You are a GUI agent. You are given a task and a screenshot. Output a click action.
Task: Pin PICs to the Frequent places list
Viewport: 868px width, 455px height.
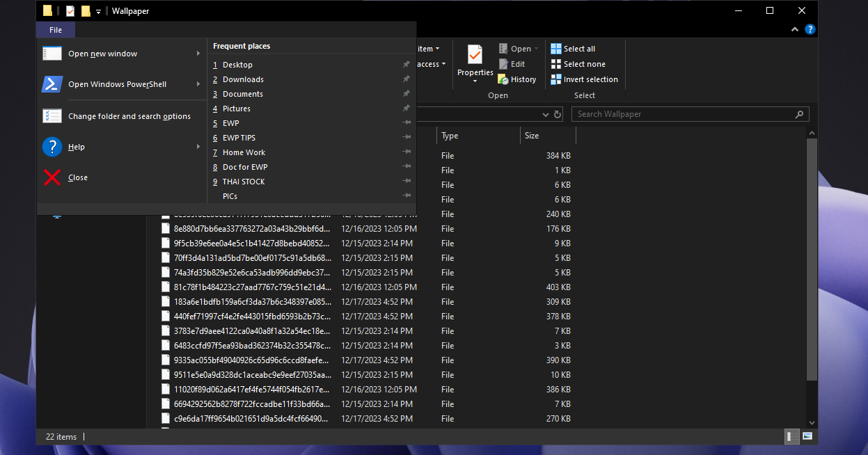[x=407, y=196]
